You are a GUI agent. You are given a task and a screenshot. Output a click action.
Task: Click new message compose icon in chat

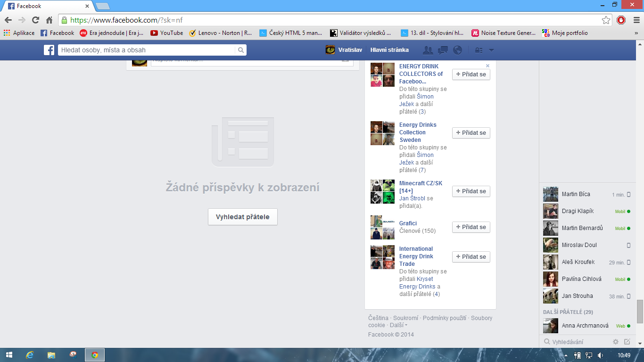pyautogui.click(x=627, y=342)
